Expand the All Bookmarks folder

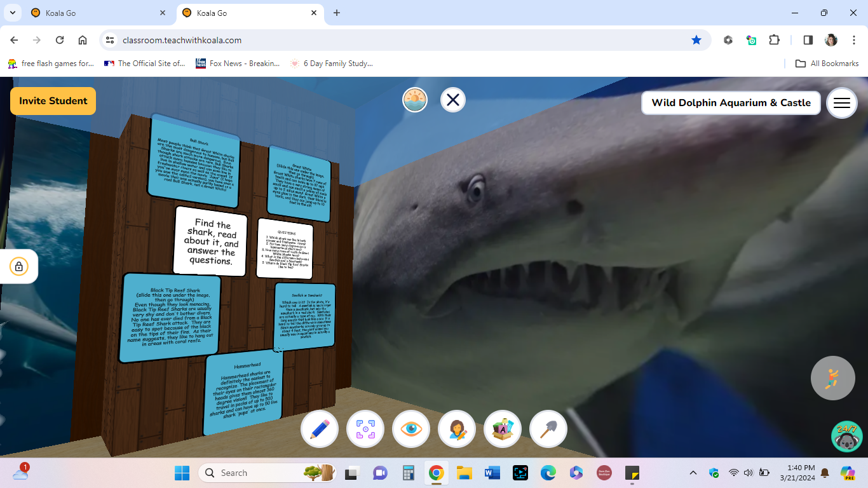826,63
